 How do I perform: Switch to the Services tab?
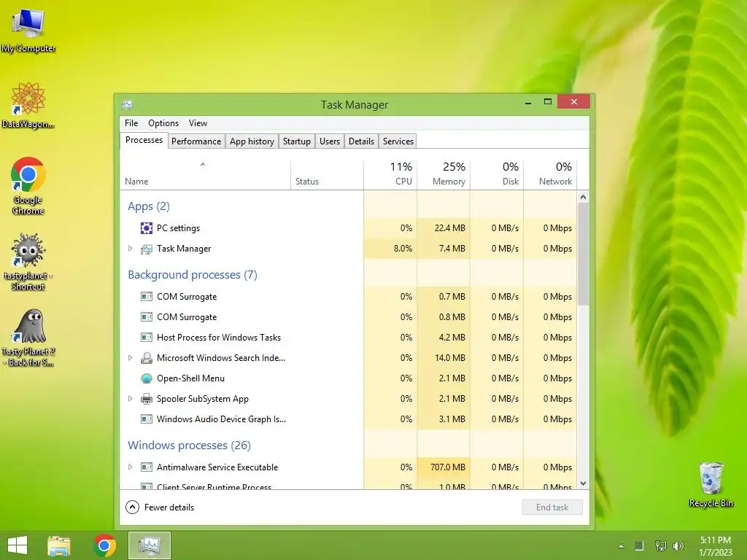(398, 141)
